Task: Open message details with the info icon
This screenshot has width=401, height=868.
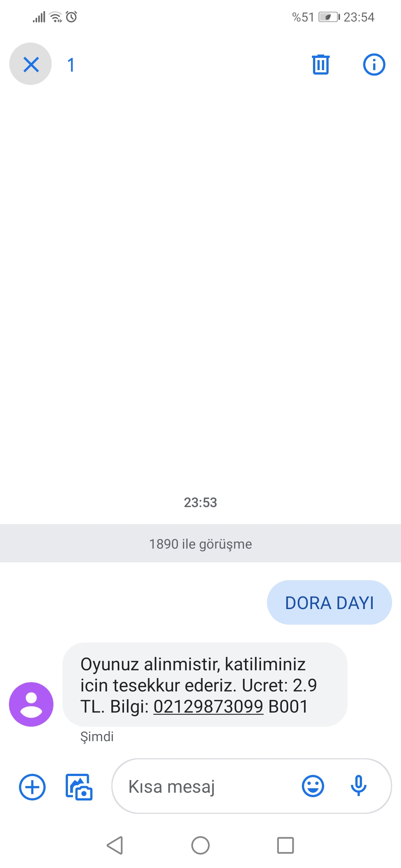Action: pos(374,65)
